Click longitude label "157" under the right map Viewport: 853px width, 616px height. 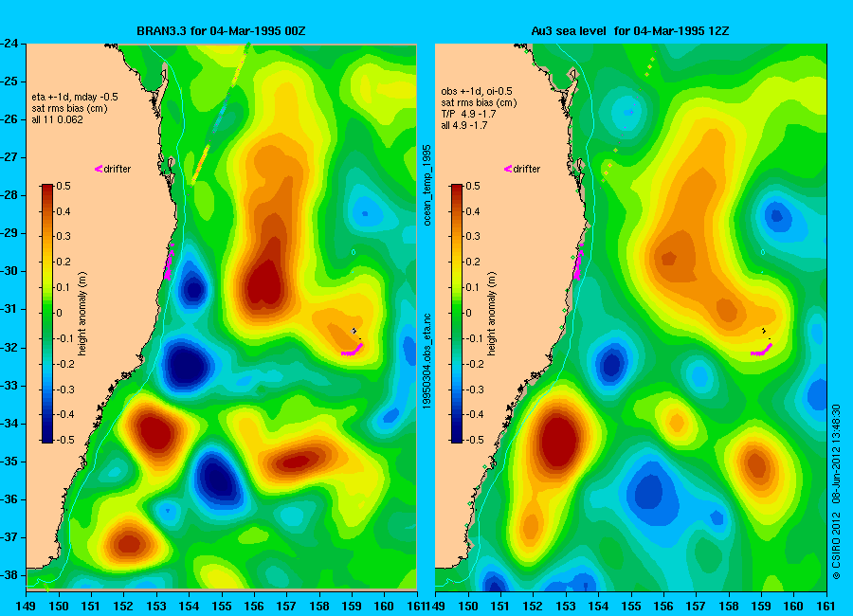click(696, 607)
